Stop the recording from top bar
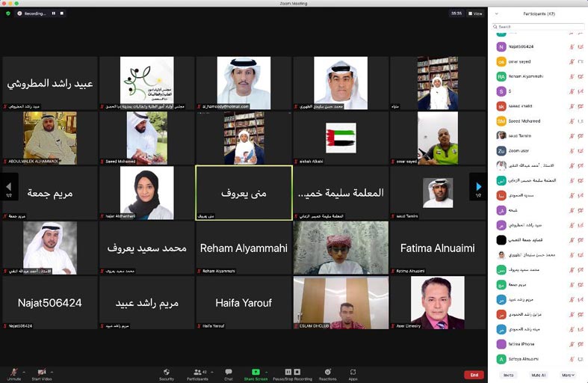588x383 pixels. pos(61,13)
